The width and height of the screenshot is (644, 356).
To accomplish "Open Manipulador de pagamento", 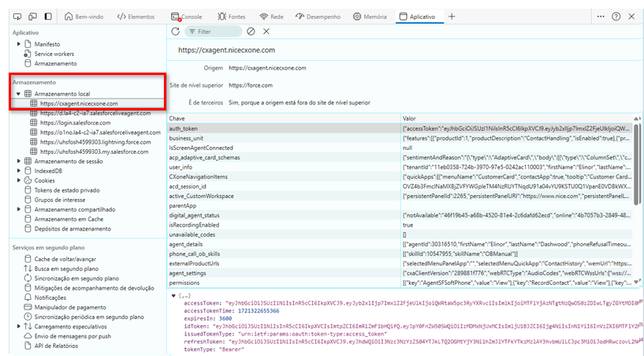I will [70, 308].
